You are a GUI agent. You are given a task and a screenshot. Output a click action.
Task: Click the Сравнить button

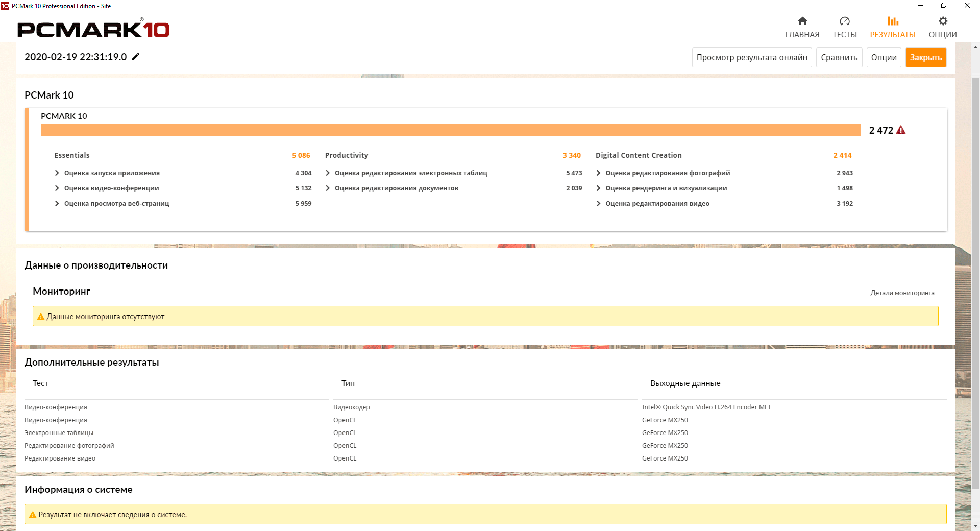pyautogui.click(x=839, y=57)
